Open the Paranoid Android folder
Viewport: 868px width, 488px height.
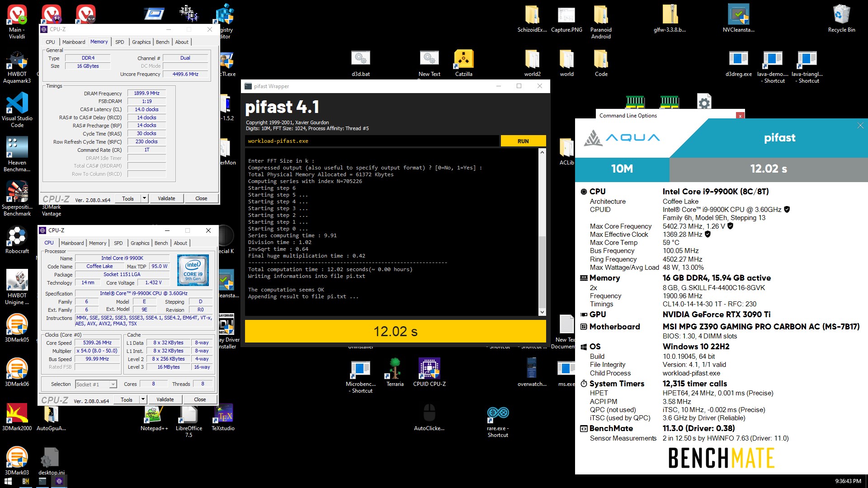(601, 21)
